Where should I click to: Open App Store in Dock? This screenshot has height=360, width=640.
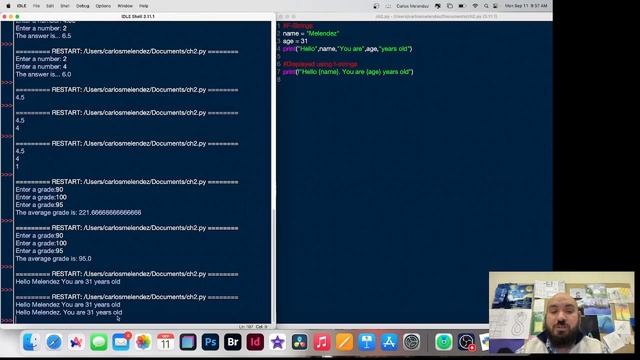(389, 342)
